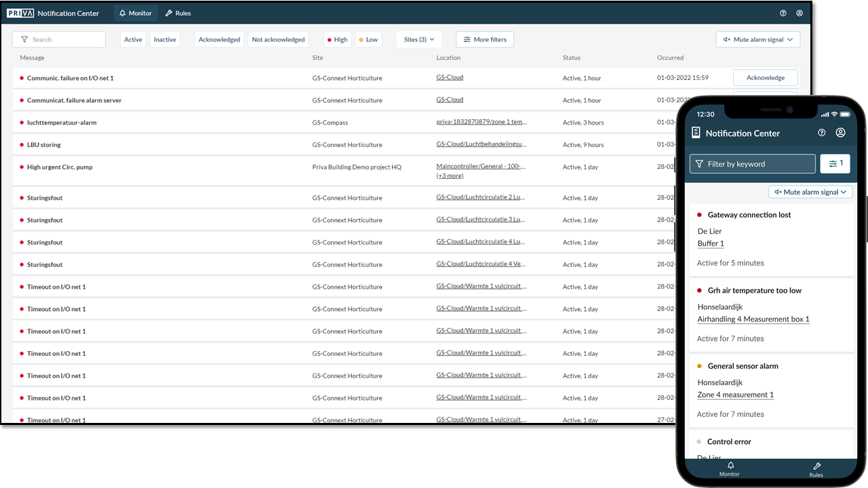
Task: Open GS-Cloud/Luchtcirculatie 4 Lu... location link
Action: coord(481,242)
